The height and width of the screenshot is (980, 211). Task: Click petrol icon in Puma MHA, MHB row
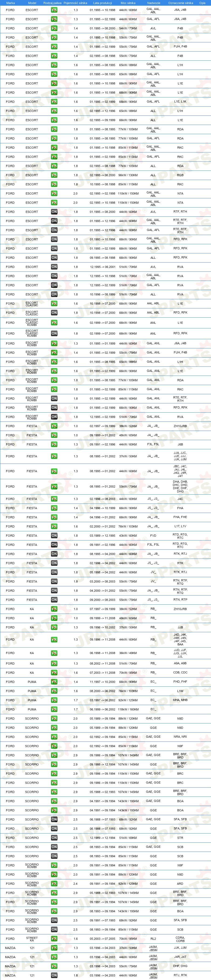54,700
